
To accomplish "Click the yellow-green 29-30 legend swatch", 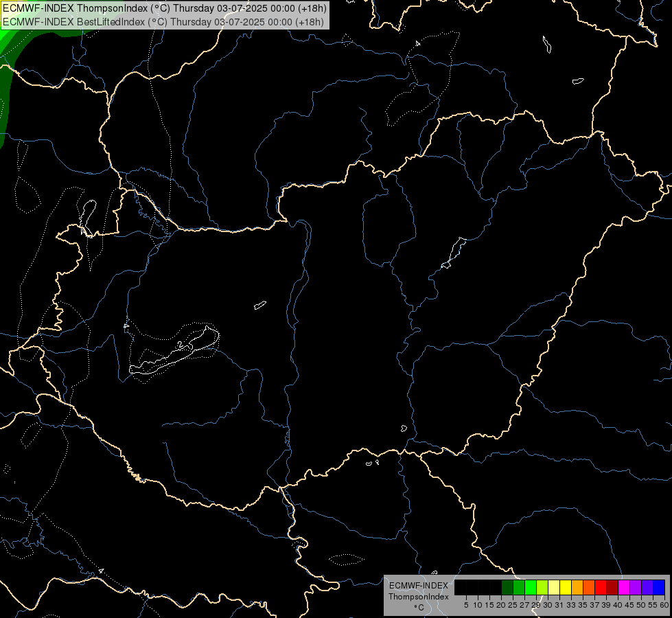I will [542, 588].
